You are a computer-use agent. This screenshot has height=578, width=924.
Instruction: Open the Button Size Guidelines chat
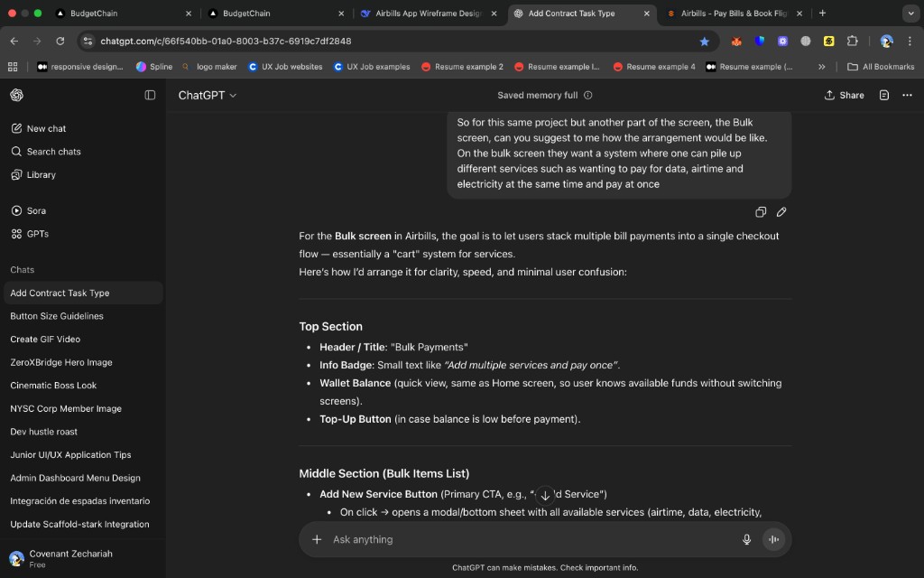(83, 316)
